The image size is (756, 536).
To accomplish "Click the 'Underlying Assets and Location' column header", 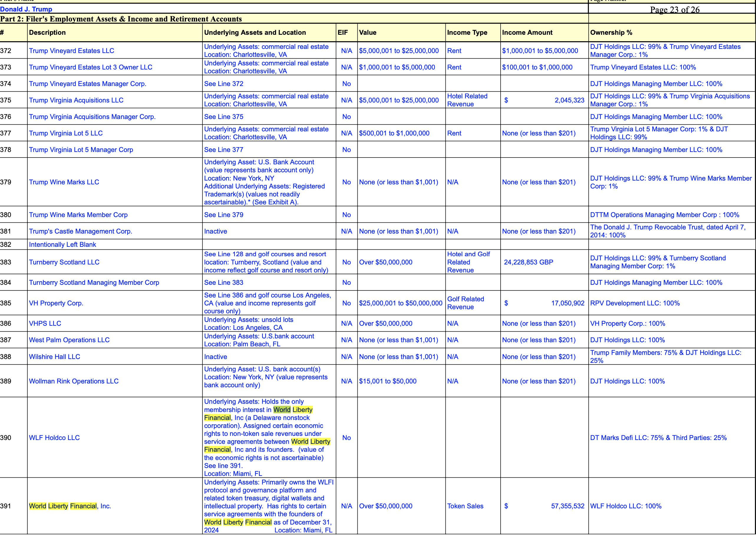I will 255,32.
